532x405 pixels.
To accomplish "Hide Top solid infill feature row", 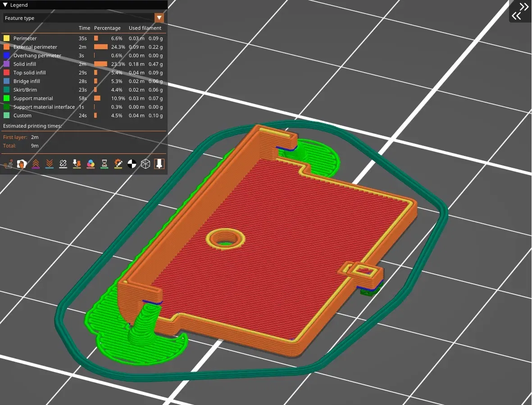I will [83, 73].
